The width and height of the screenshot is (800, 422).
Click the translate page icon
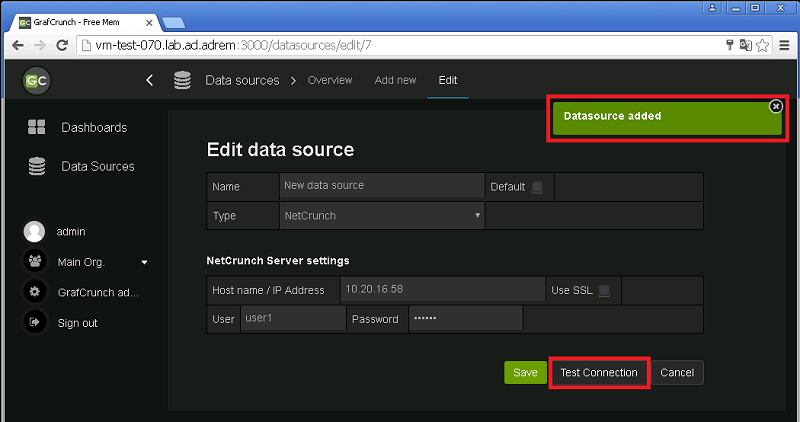745,45
